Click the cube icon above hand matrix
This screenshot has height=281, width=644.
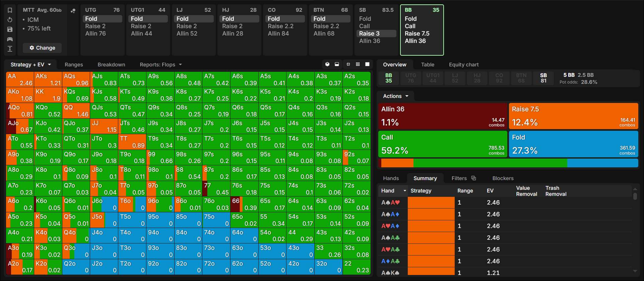click(x=327, y=64)
